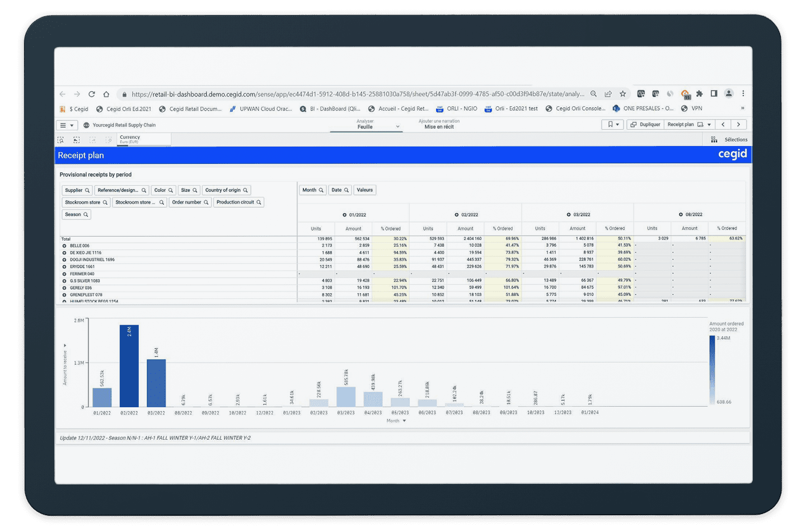Open the browser extensions puzzle icon
This screenshot has width=806, height=532.
[699, 94]
